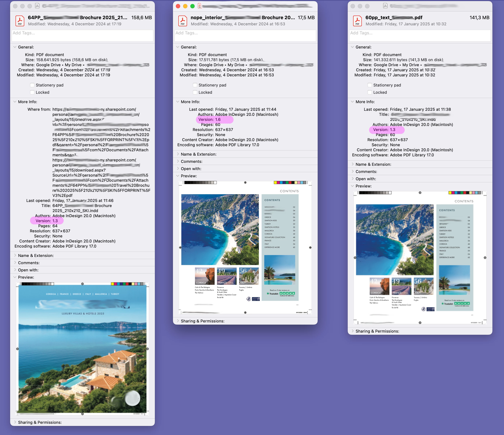The height and width of the screenshot is (435, 504).
Task: Click the green zoom button in the middle window
Action: 192,6
